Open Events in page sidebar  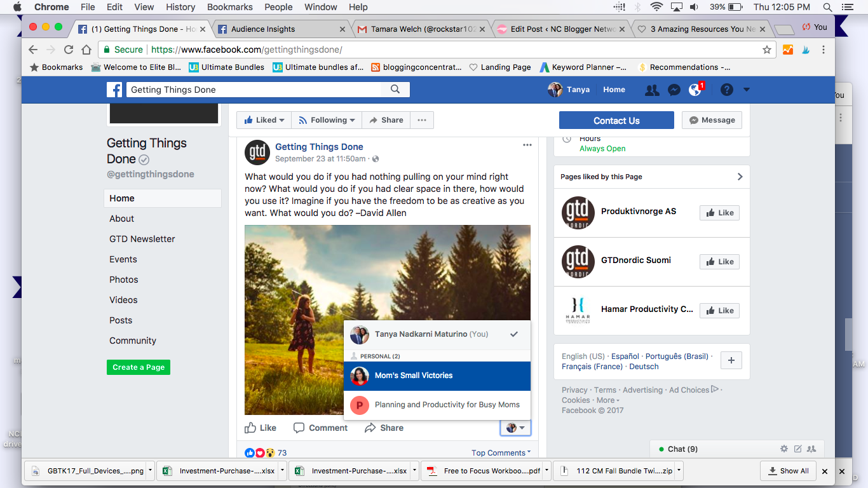coord(123,259)
